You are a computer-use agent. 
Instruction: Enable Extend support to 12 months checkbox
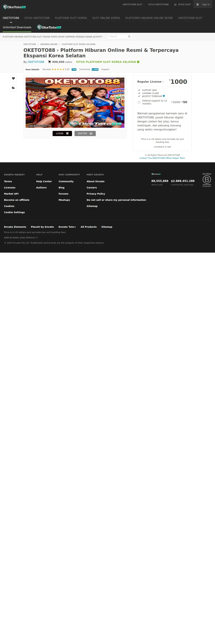[x=139, y=102]
